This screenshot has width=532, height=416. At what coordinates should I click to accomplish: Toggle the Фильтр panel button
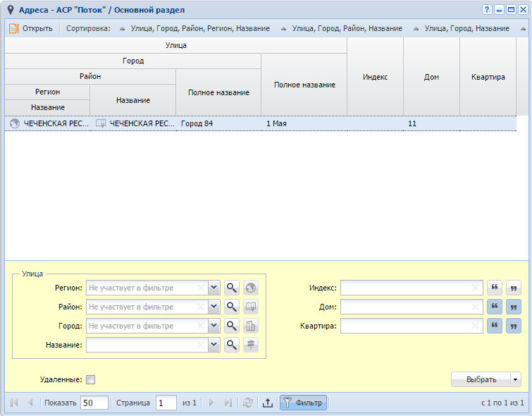[x=303, y=403]
